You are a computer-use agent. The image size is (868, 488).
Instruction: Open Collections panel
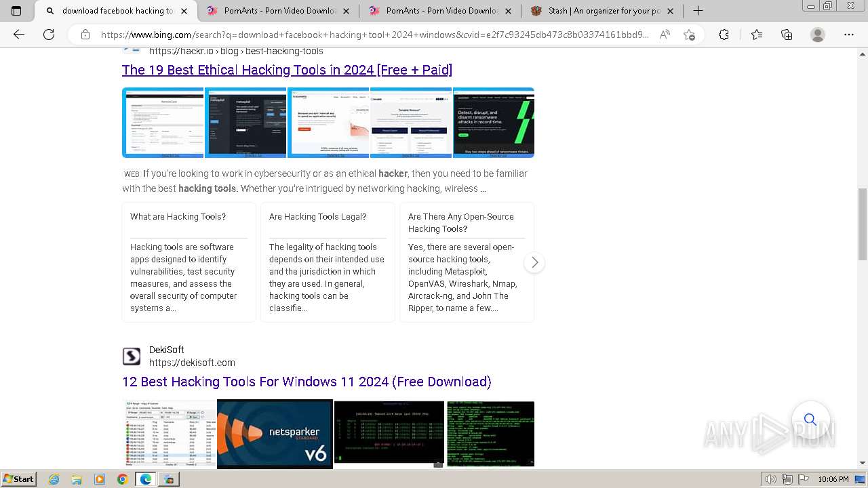(787, 35)
